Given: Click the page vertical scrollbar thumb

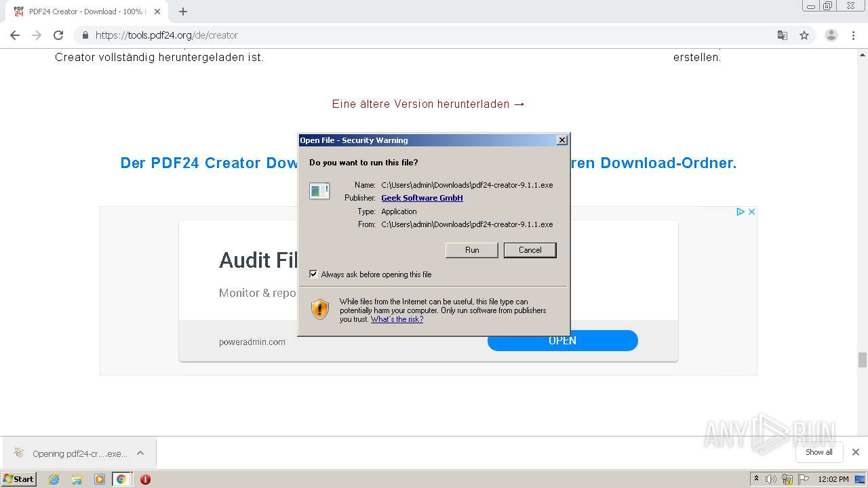Looking at the screenshot, I should tap(863, 360).
